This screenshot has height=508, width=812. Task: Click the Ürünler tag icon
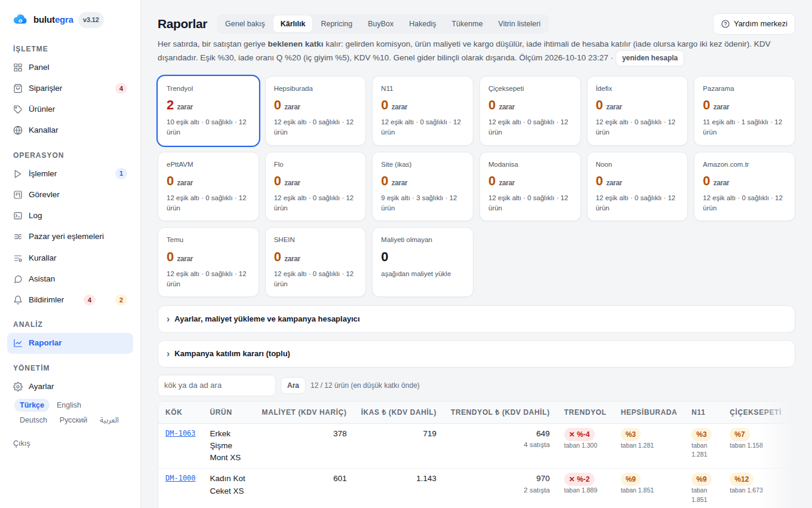(18, 109)
